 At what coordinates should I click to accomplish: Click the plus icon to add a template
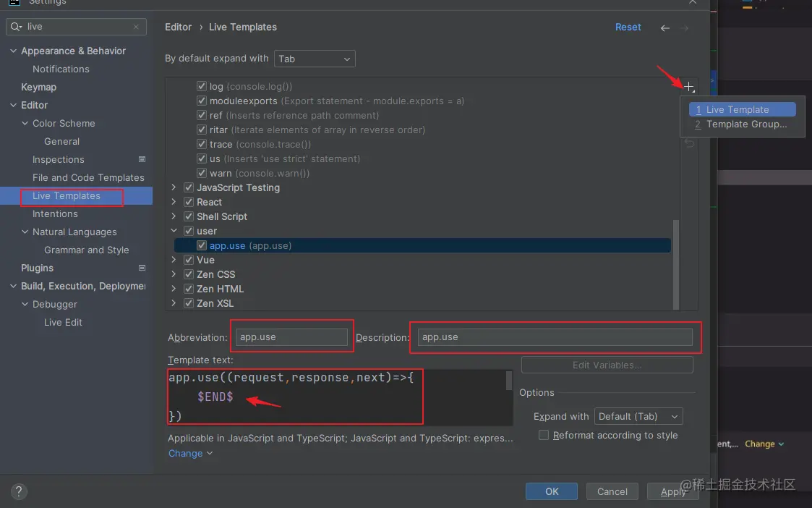pos(689,87)
